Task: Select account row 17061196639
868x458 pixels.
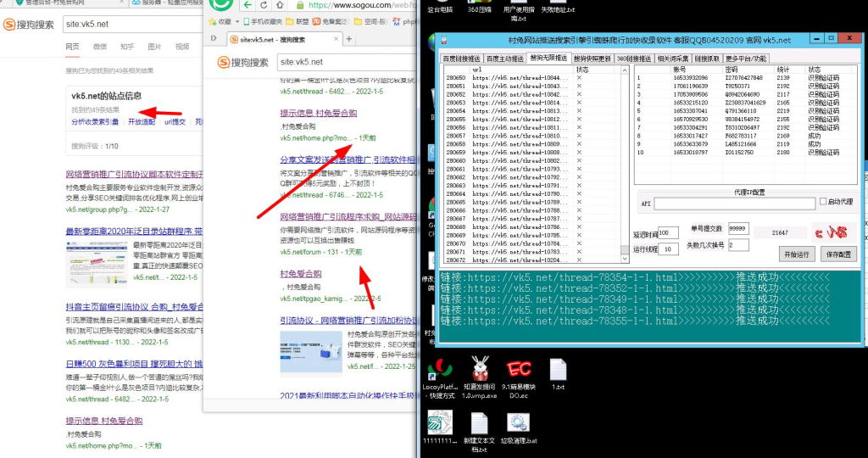Action: [746, 86]
